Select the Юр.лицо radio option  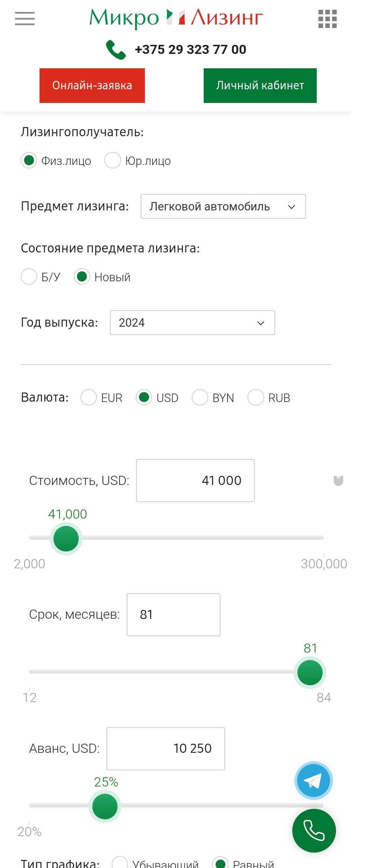click(x=113, y=160)
